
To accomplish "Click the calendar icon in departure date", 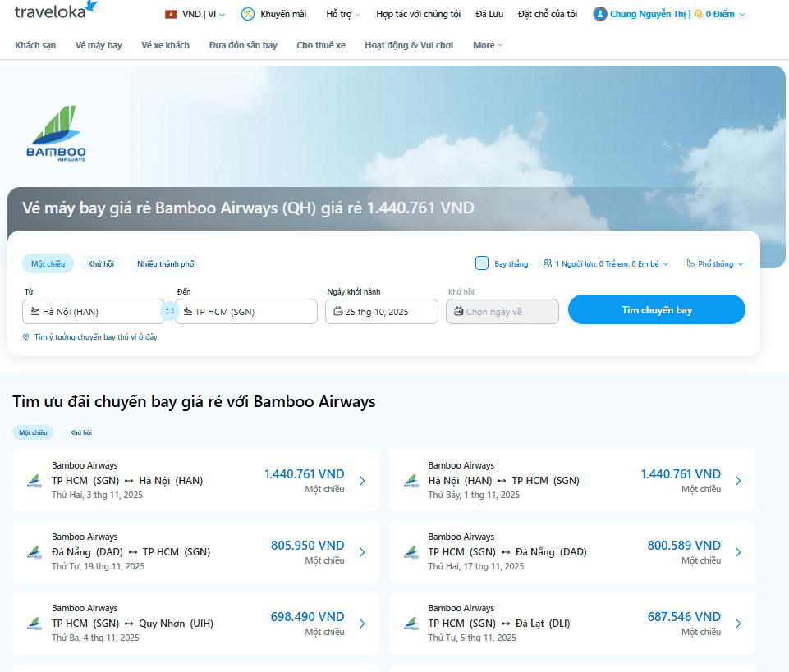I will 337,312.
